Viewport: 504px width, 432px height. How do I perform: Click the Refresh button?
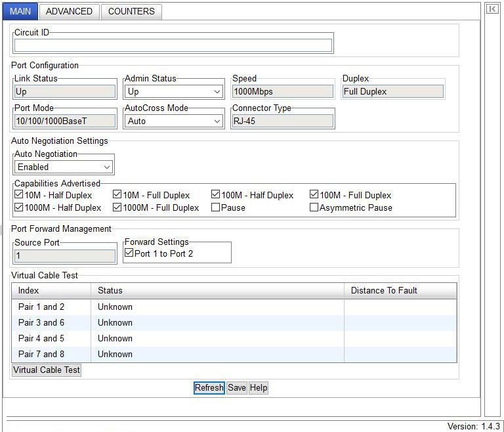coord(209,388)
